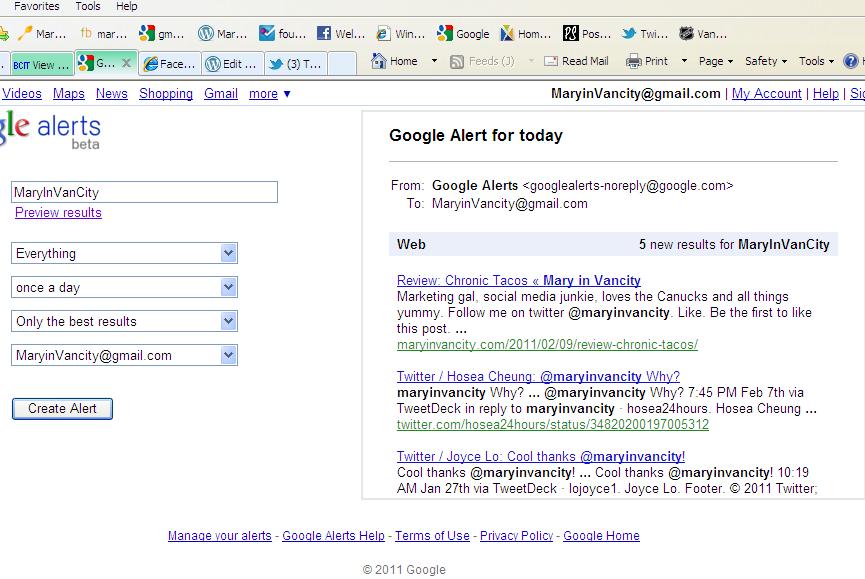The width and height of the screenshot is (865, 579).
Task: Click the Home icon in the command bar
Action: (379, 61)
